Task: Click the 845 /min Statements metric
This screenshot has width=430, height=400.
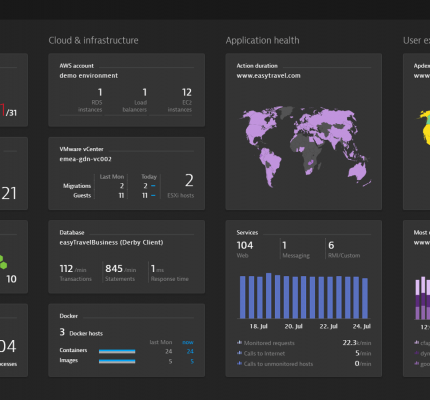Action: point(120,269)
